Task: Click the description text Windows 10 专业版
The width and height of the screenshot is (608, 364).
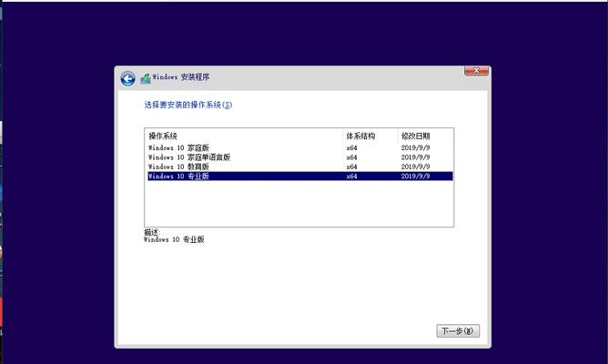Action: pos(174,239)
